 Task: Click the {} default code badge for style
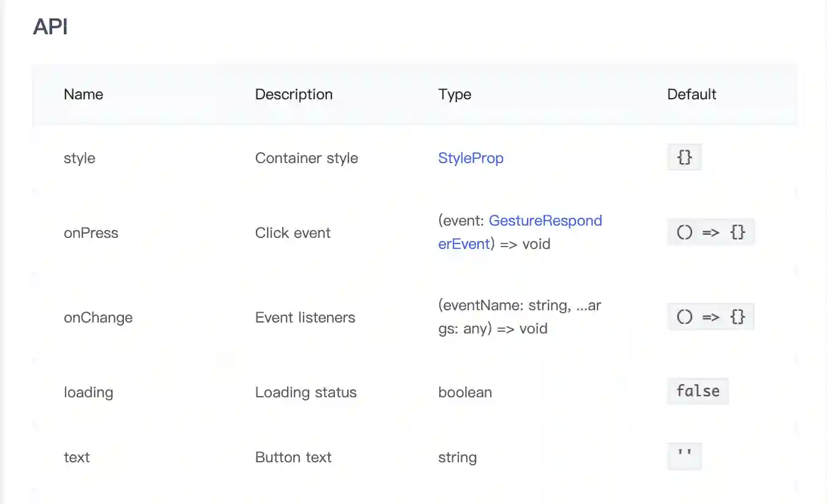(x=684, y=158)
